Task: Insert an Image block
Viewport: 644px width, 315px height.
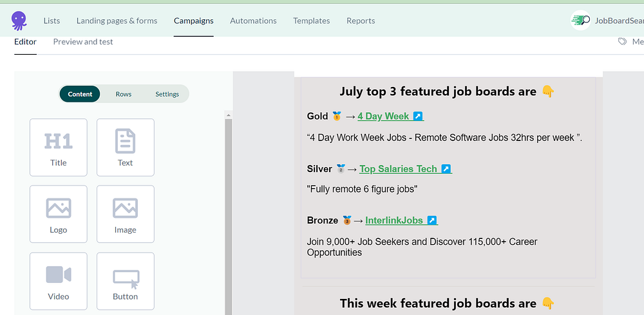Action: click(125, 214)
